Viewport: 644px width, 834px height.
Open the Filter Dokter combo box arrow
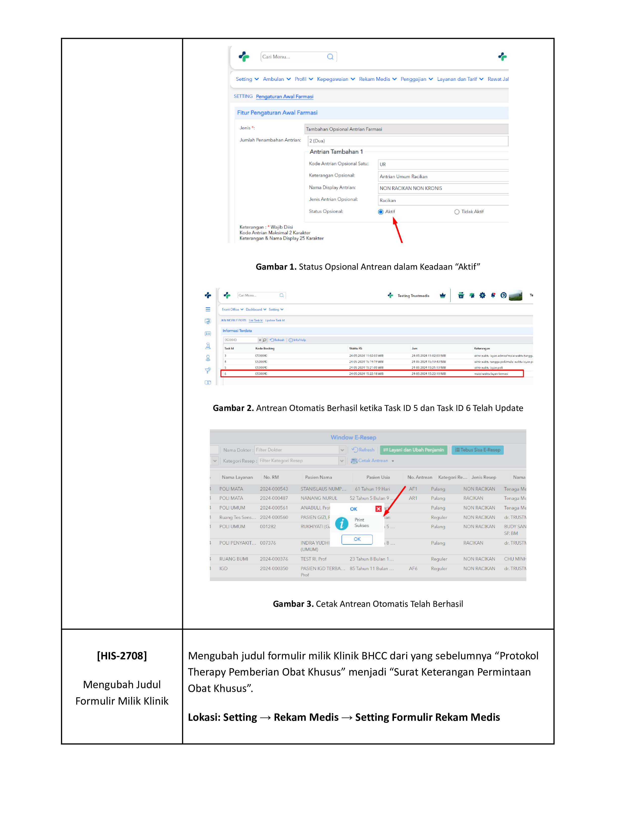(x=342, y=450)
